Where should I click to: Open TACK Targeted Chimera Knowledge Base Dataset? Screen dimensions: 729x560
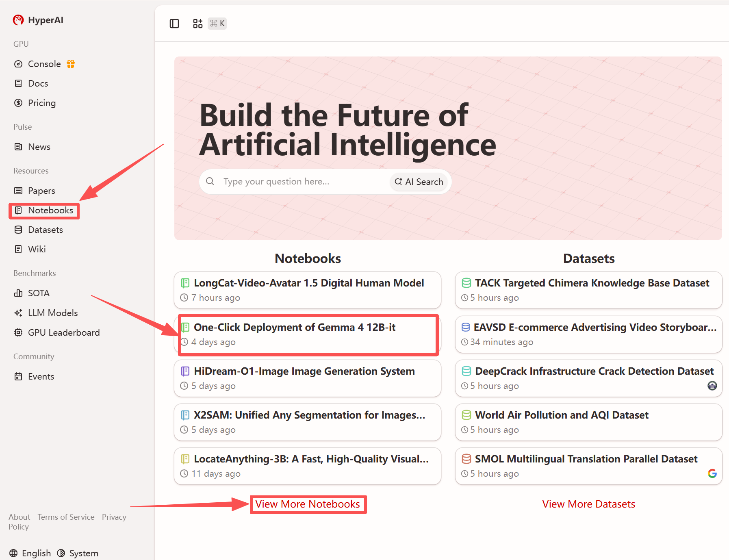(x=589, y=290)
